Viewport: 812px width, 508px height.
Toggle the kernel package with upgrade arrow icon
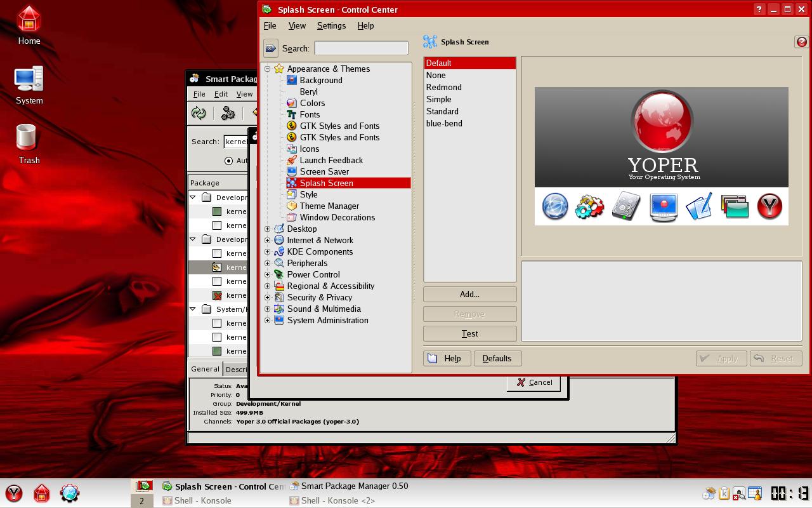pyautogui.click(x=217, y=267)
